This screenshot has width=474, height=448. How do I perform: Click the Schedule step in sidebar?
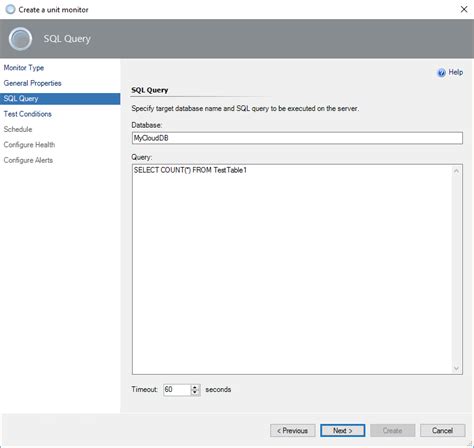[18, 129]
